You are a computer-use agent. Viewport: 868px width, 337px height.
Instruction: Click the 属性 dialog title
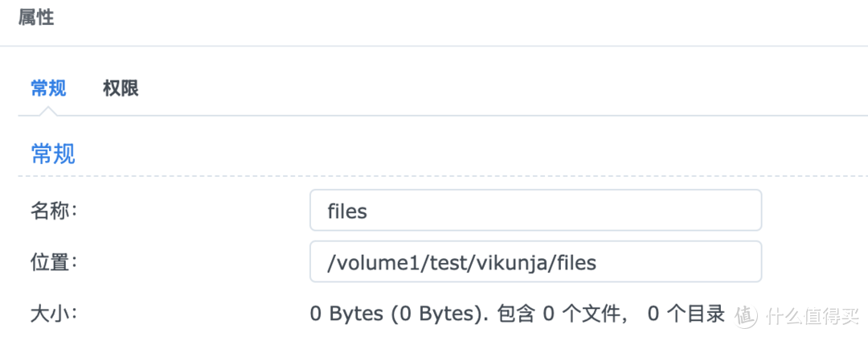[x=36, y=17]
